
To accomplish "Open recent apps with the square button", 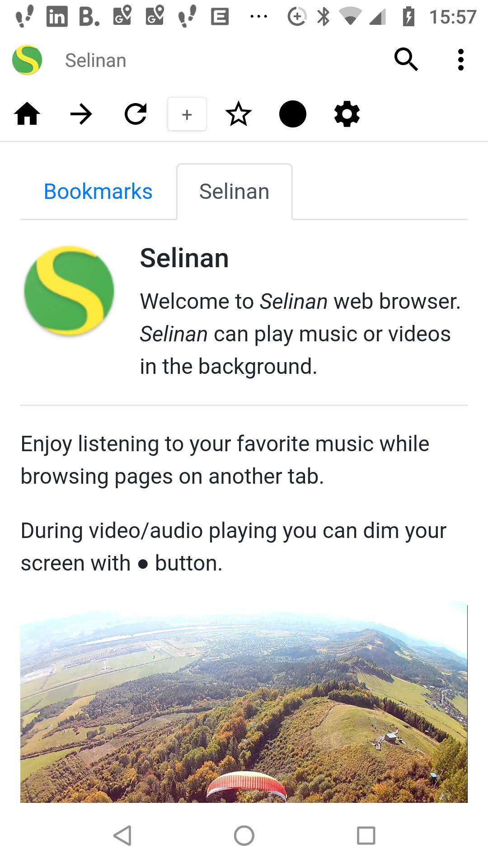I will (x=366, y=835).
